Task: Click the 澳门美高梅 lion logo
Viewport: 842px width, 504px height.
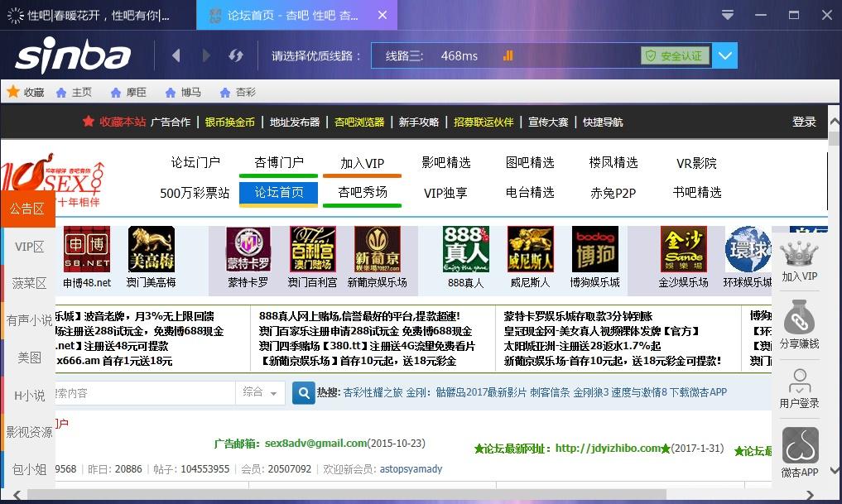Action: click(152, 249)
